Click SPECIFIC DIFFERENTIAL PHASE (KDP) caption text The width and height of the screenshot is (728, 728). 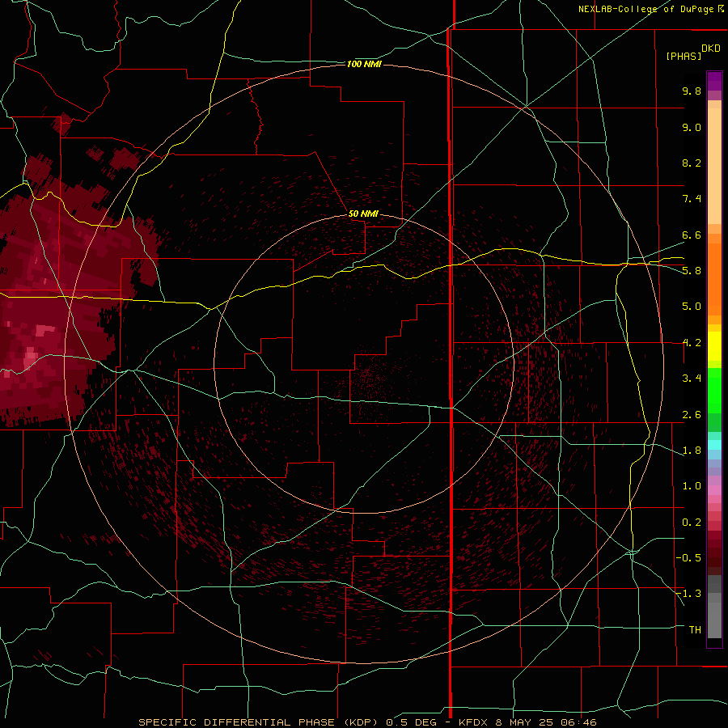click(x=259, y=722)
